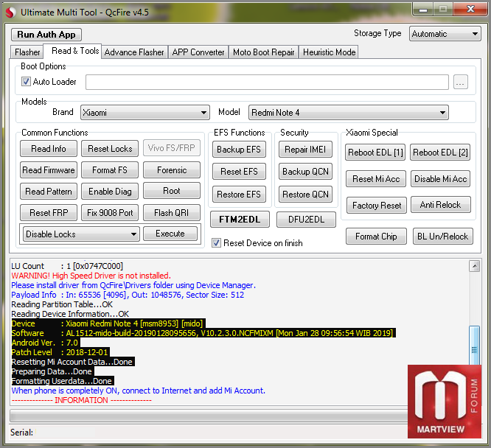Expand the Model dropdown showing Redmi Note 4
The height and width of the screenshot is (448, 491).
pos(348,113)
